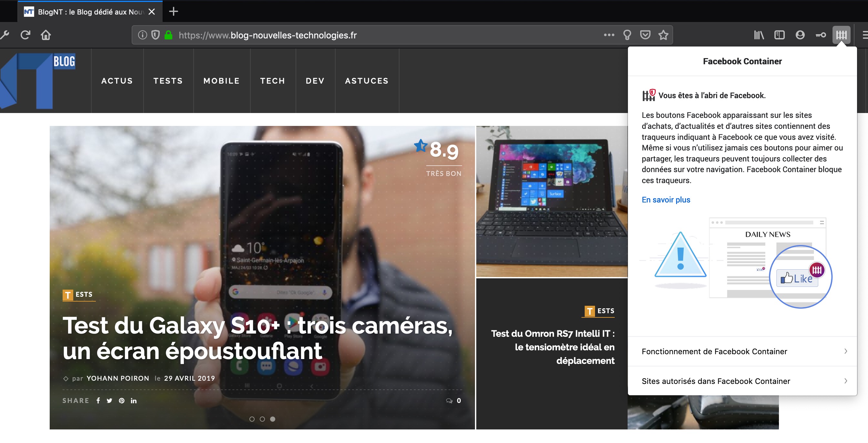Open Firefox Account avatar icon

coord(800,35)
